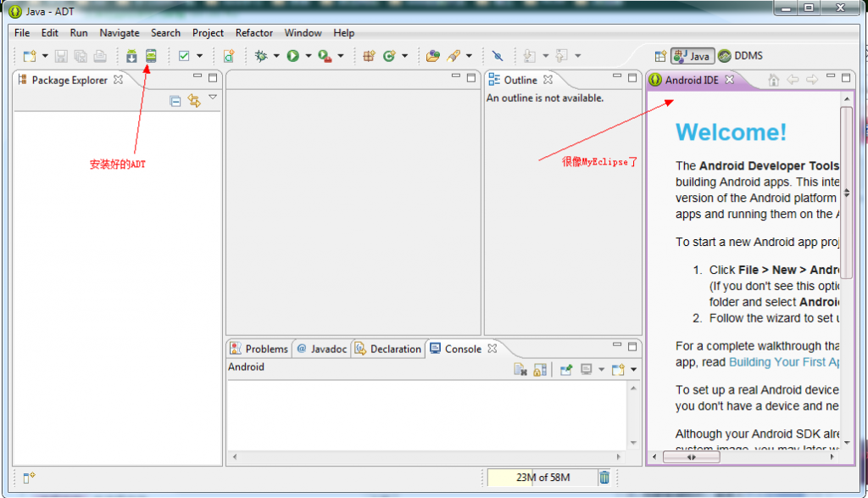
Task: Click the New wizard toolbar icon
Action: (30, 56)
